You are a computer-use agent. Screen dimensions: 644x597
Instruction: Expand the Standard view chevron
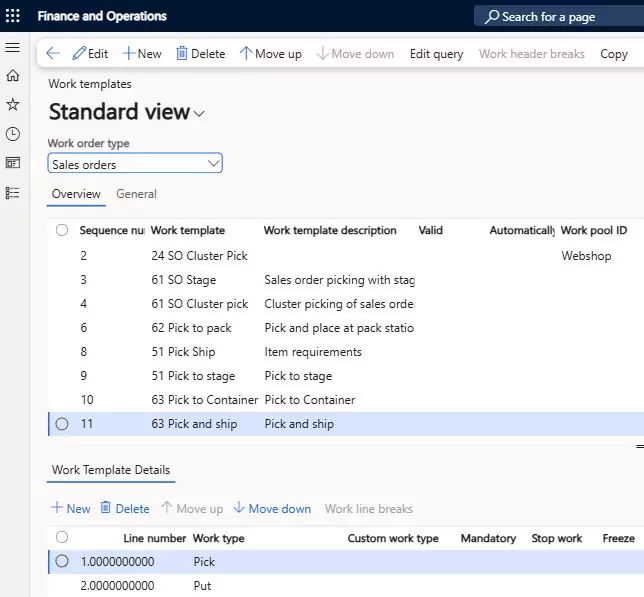[199, 114]
